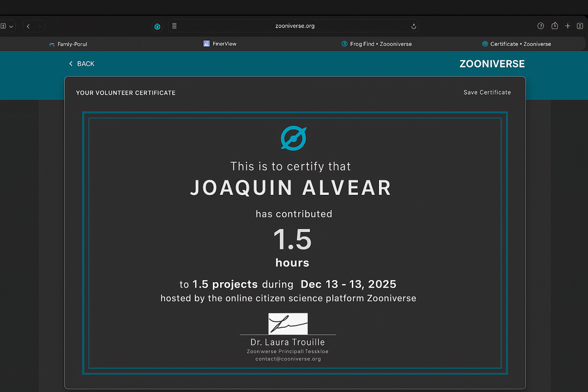Select the name JOAQUIN ALVEAR
Screen dimensions: 588x392
coord(291,188)
